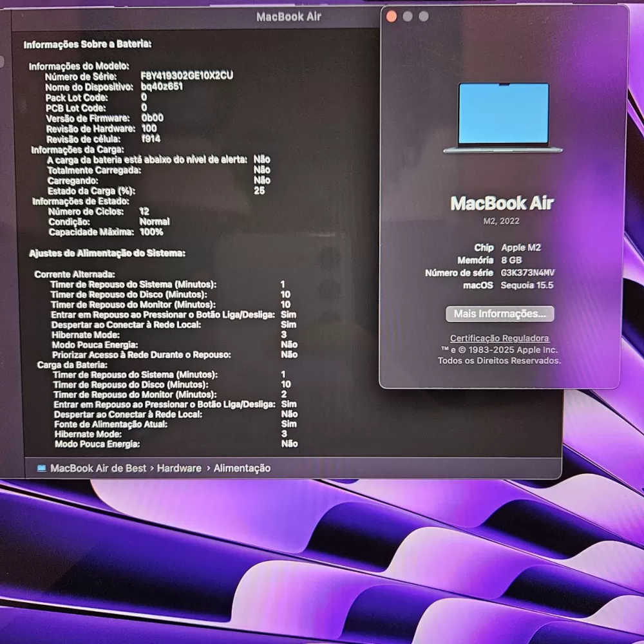This screenshot has width=644, height=644.
Task: Click the gray zoom button in About window
Action: pyautogui.click(x=424, y=17)
